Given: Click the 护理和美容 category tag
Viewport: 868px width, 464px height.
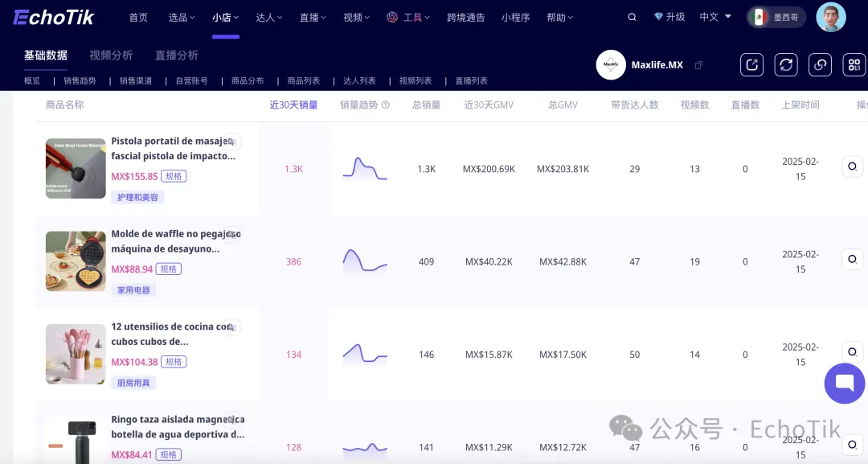Looking at the screenshot, I should (138, 197).
